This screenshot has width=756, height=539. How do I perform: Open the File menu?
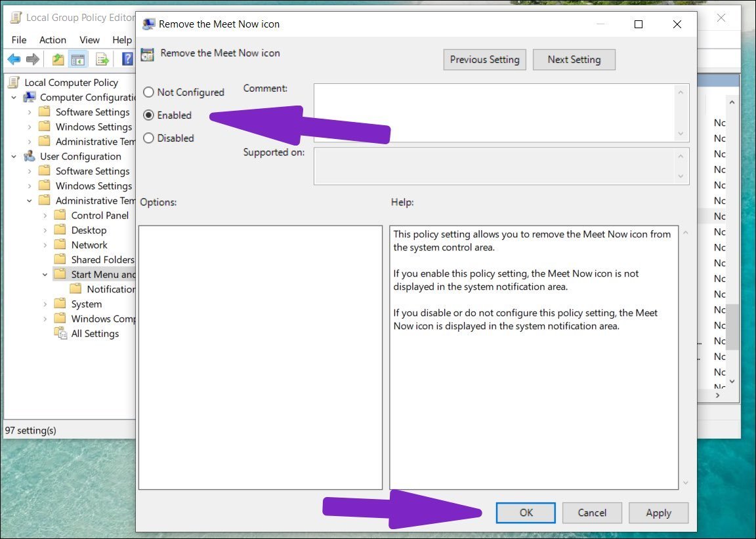point(19,39)
